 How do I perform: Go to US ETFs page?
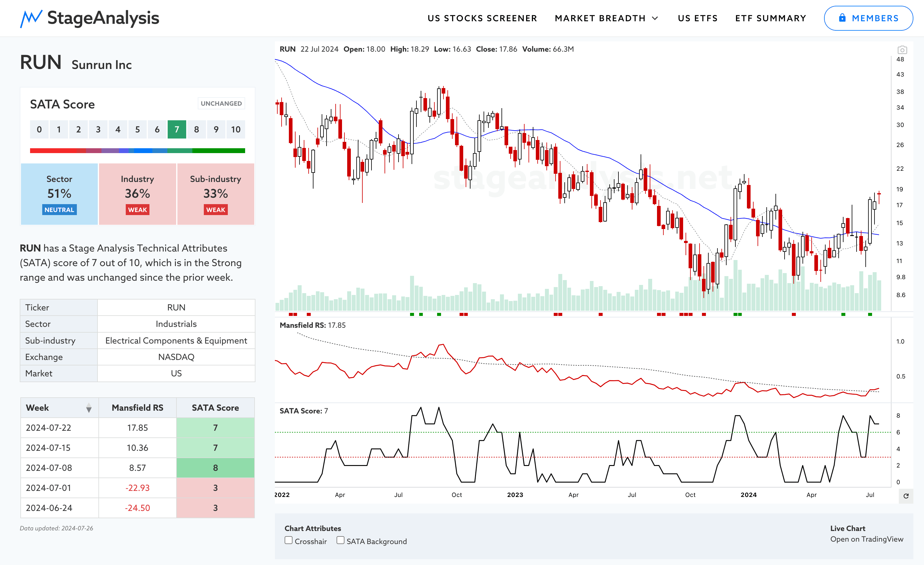tap(697, 18)
